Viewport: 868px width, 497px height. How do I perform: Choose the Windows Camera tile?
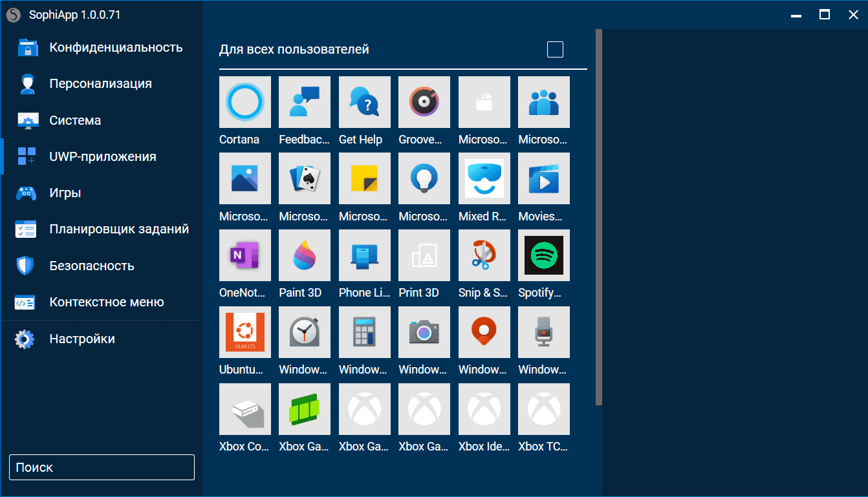[x=424, y=332]
